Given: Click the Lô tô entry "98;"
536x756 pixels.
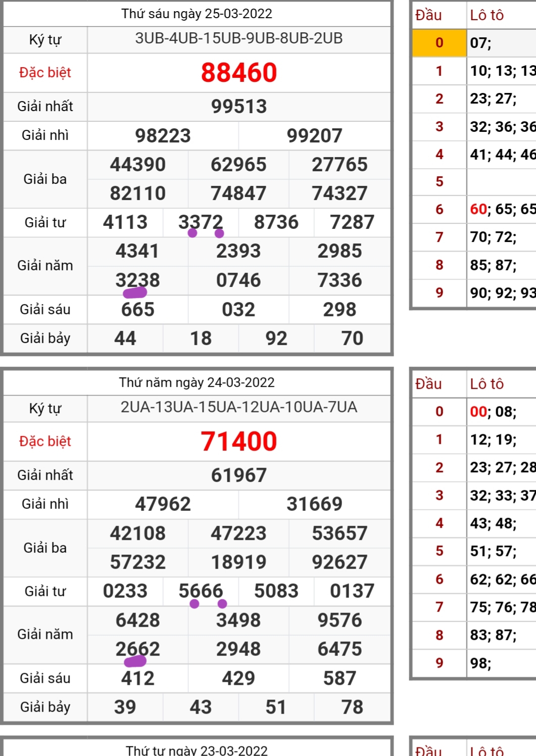Looking at the screenshot, I should pos(480,663).
